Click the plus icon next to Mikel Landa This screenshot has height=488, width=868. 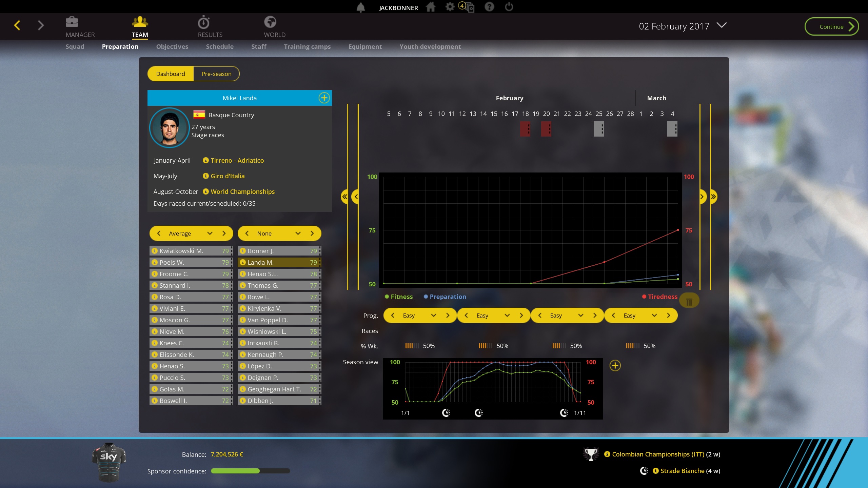(324, 98)
